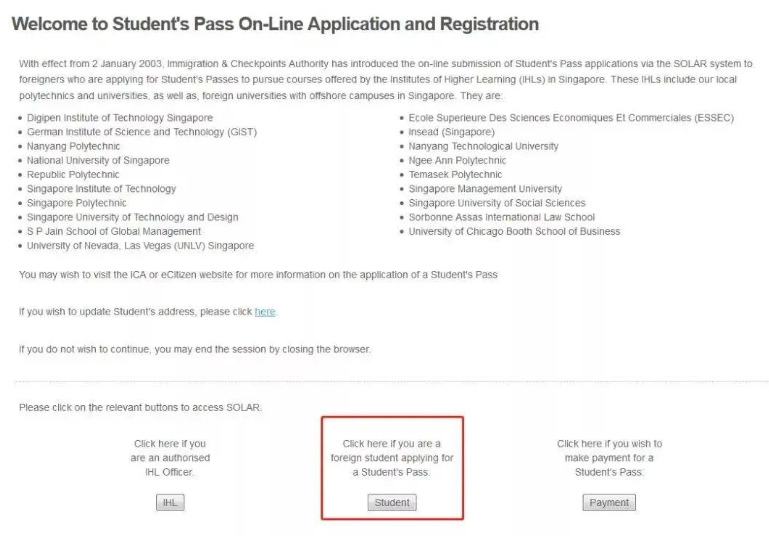This screenshot has width=769, height=544.
Task: Click Sorbonne Assas International Law School
Action: 501,217
